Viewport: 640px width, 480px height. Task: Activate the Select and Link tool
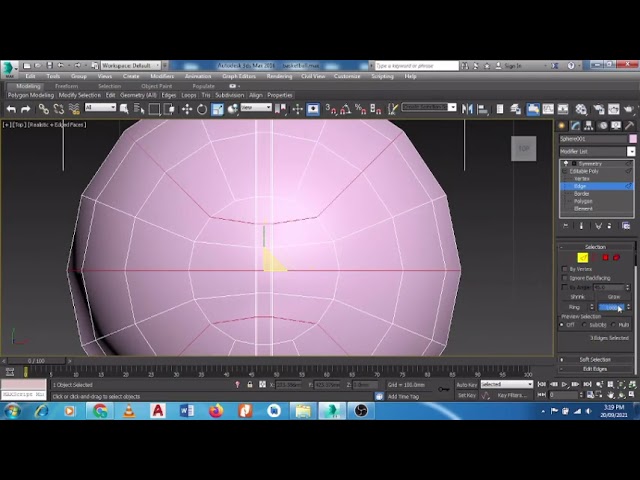click(x=43, y=109)
